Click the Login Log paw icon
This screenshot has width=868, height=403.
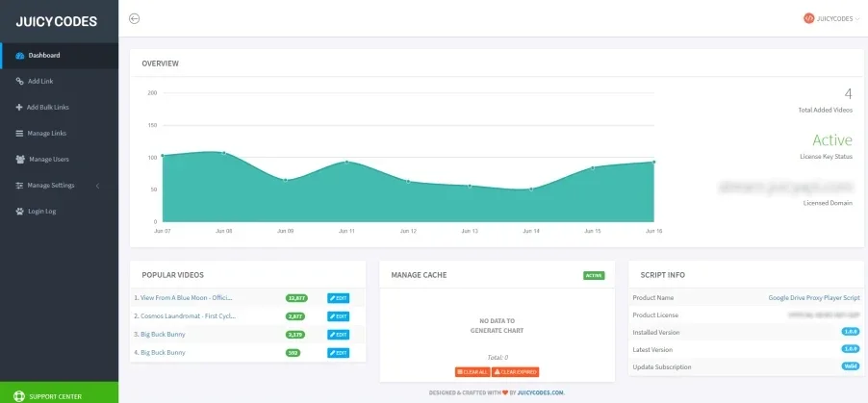[20, 212]
